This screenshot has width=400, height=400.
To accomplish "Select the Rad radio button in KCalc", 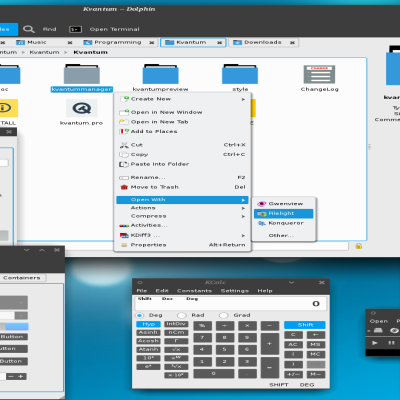I will 182,315.
